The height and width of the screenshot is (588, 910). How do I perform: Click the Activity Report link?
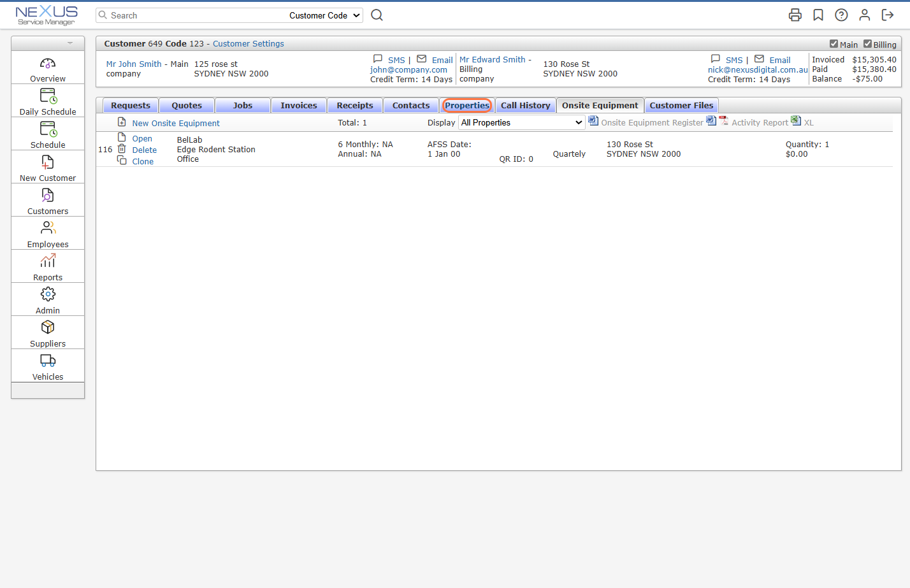760,123
